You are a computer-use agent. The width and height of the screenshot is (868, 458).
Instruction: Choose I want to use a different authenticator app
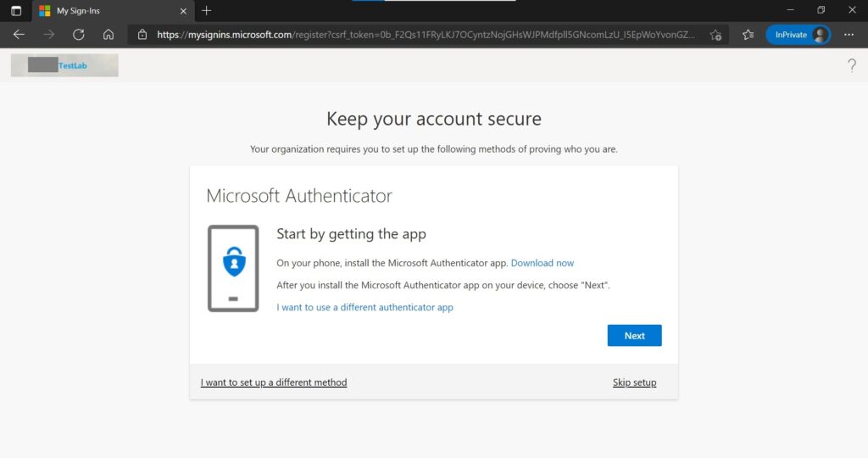(364, 308)
